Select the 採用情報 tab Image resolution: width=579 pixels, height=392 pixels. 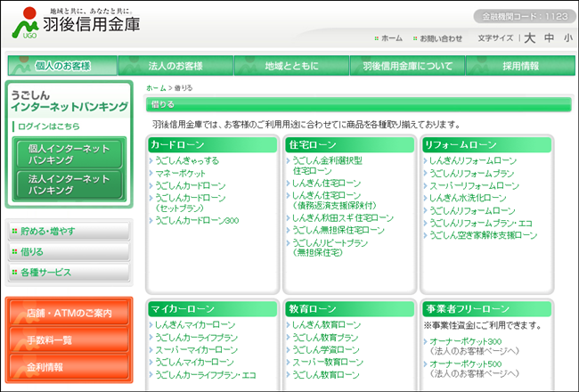[521, 66]
